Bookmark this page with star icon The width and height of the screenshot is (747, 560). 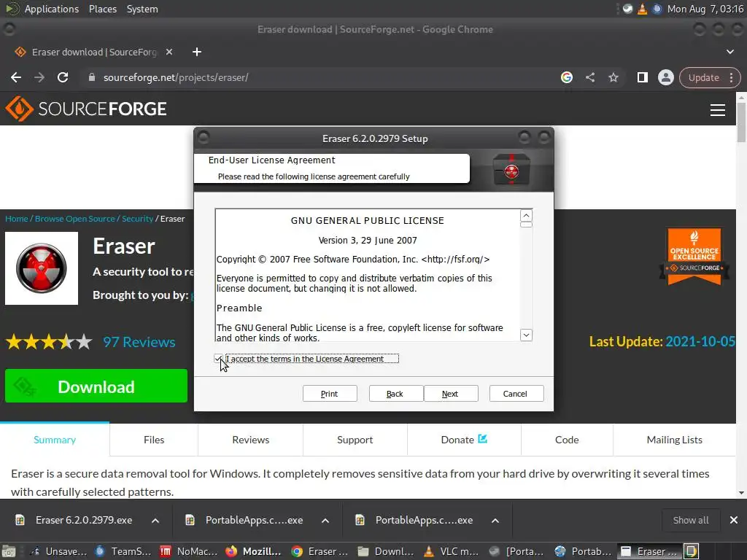pos(613,77)
